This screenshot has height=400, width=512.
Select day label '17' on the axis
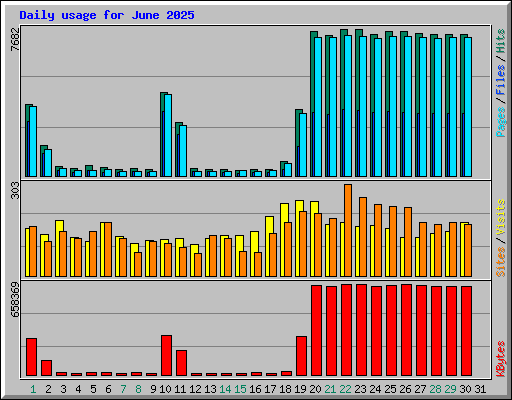point(270,389)
